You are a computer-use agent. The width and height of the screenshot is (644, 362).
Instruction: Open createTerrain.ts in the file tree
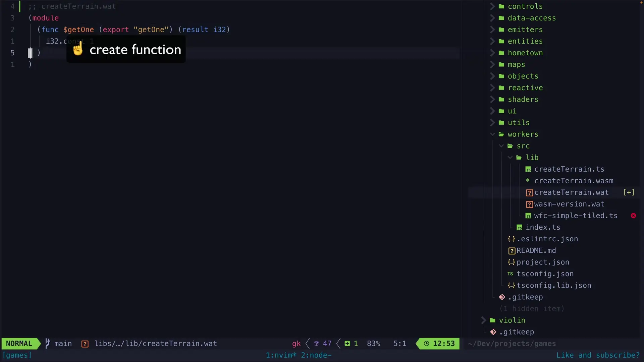569,169
